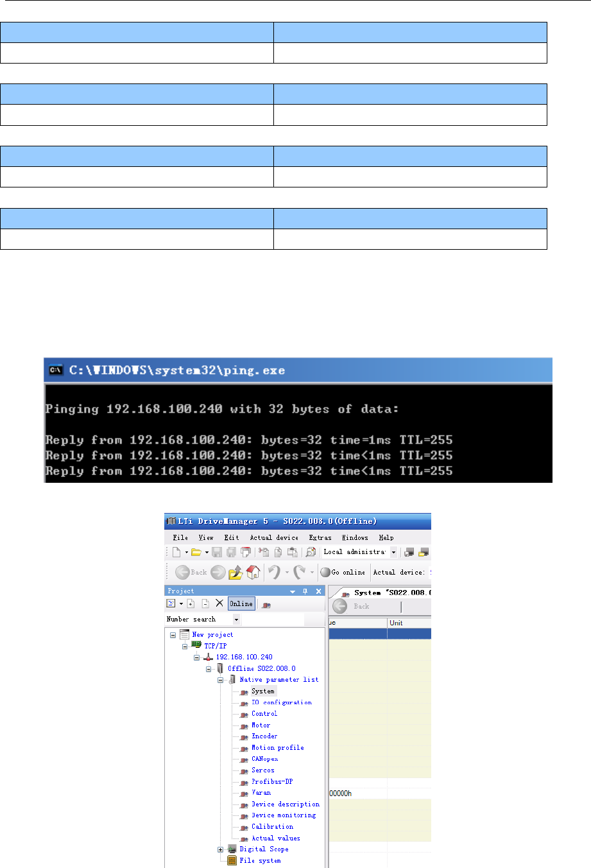Select IO configuration tree item
The width and height of the screenshot is (591, 868).
click(x=282, y=702)
